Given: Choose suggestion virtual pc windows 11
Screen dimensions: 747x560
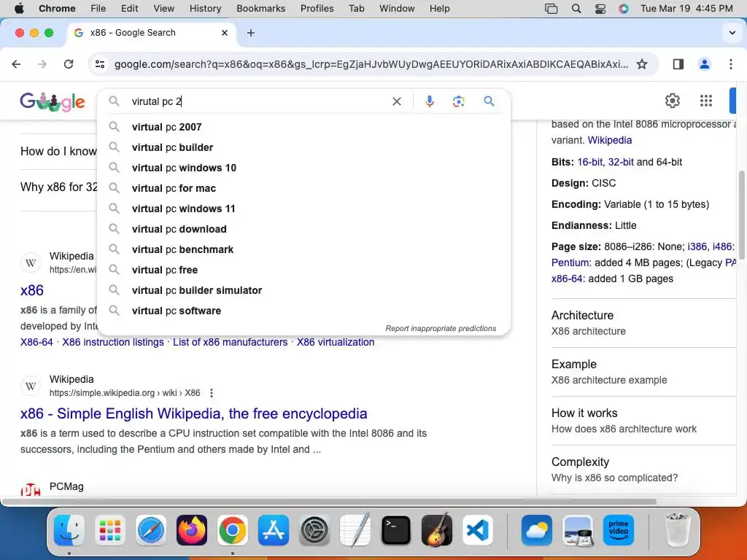Looking at the screenshot, I should tap(303, 209).
